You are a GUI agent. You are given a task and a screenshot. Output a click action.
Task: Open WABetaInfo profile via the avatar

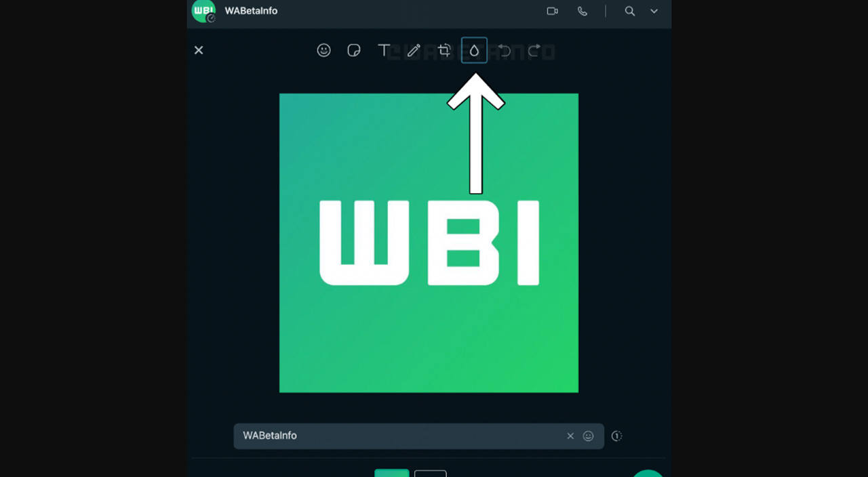[x=203, y=11]
